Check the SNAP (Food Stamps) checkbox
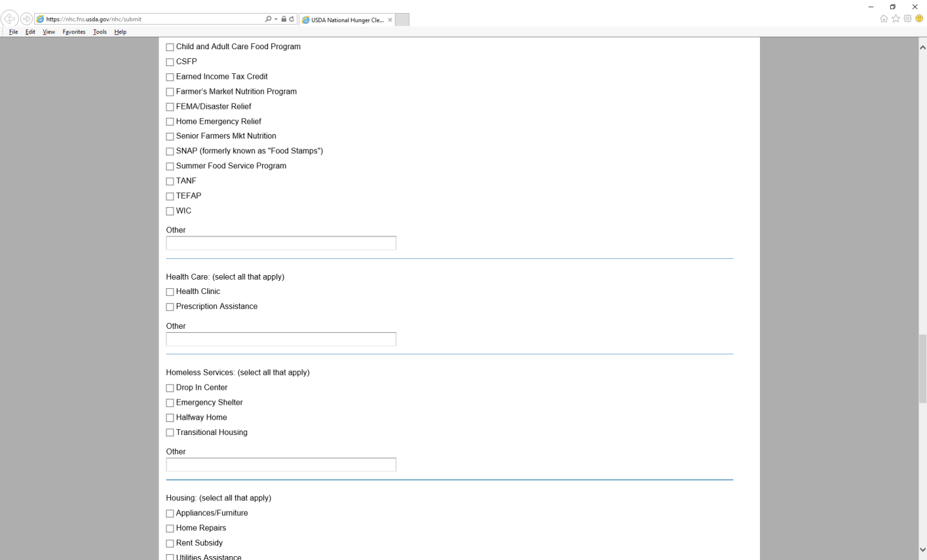 click(170, 151)
